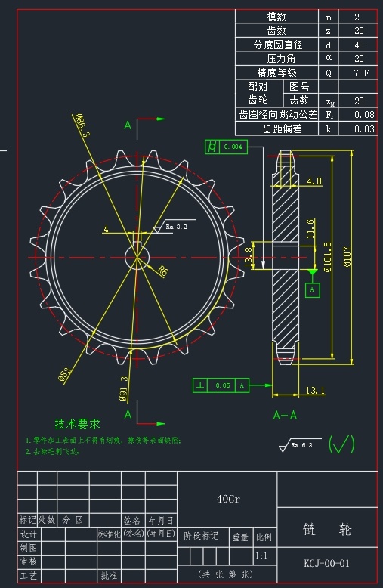Click the A-A section view label
The image size is (383, 588).
coord(285,415)
